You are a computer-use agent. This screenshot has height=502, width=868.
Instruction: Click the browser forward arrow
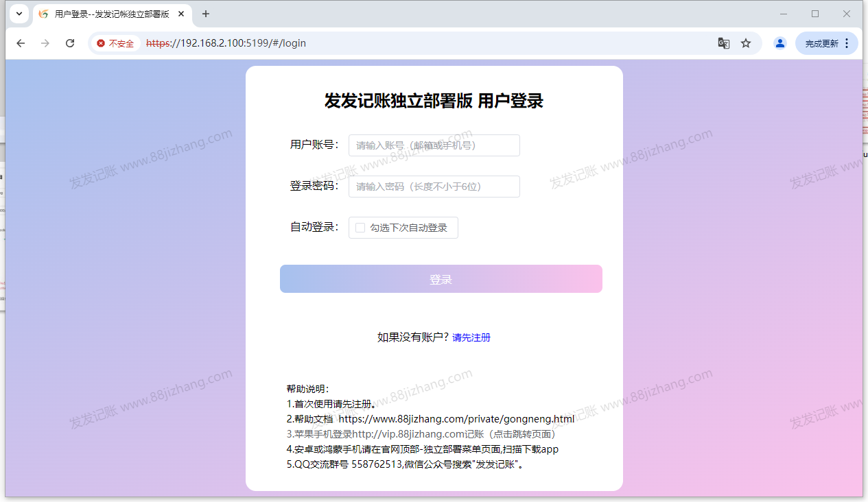tap(45, 43)
